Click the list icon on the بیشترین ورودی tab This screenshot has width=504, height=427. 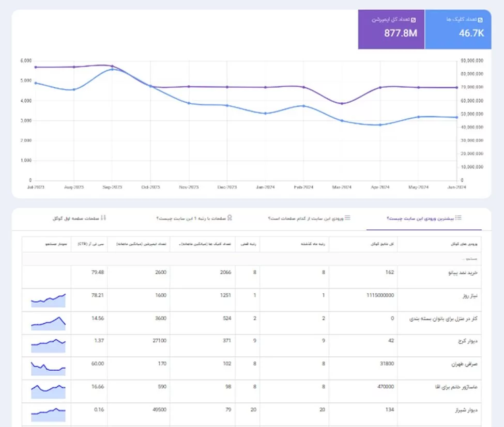[x=459, y=218]
